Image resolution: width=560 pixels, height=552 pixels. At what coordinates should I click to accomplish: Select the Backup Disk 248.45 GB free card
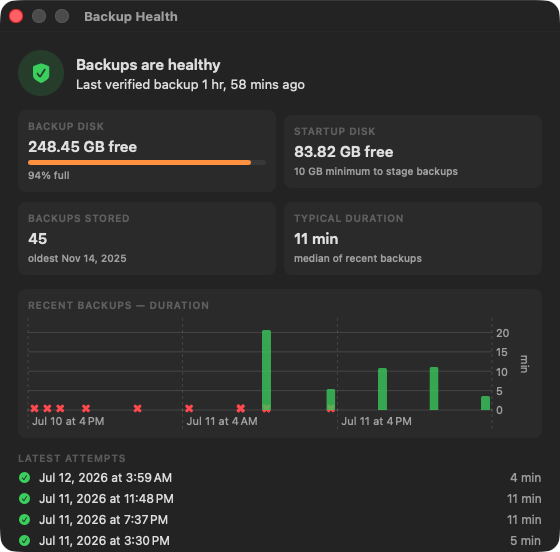coord(147,151)
